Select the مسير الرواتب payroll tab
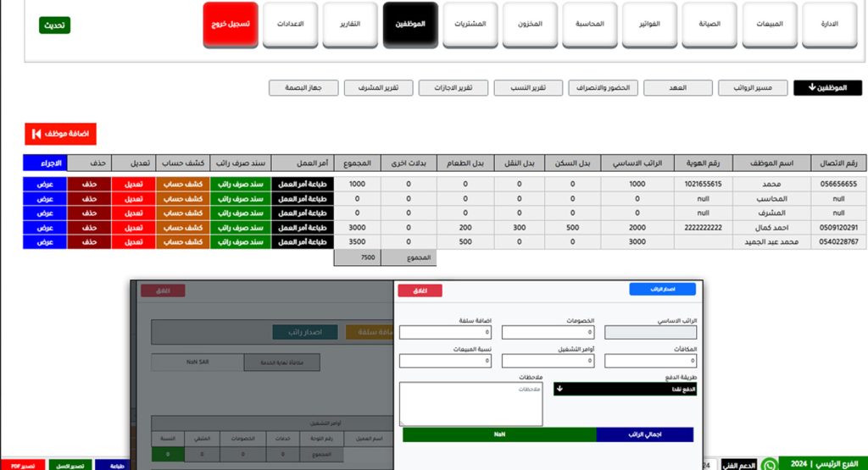The height and width of the screenshot is (470, 868). click(x=753, y=88)
